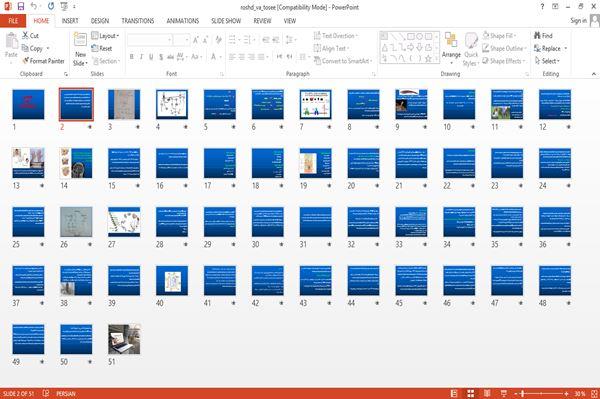Click the New Slide icon
600x399 pixels.
click(x=80, y=40)
